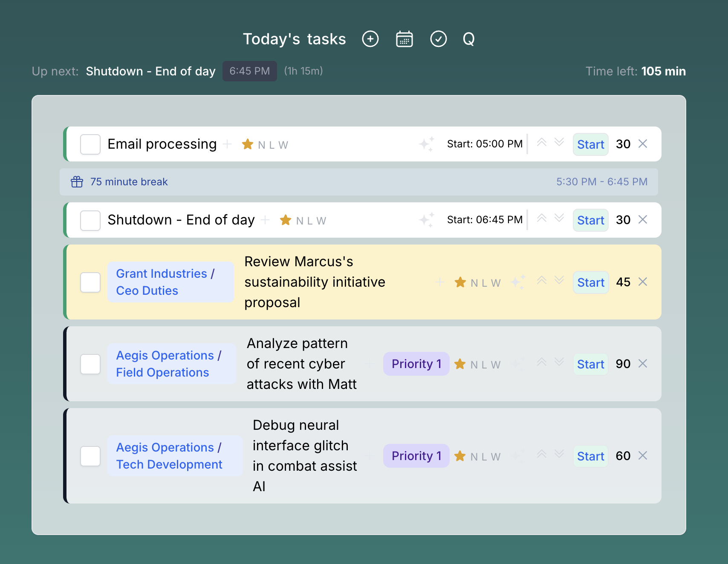Image resolution: width=728 pixels, height=564 pixels.
Task: Start the Email processing task
Action: [591, 144]
